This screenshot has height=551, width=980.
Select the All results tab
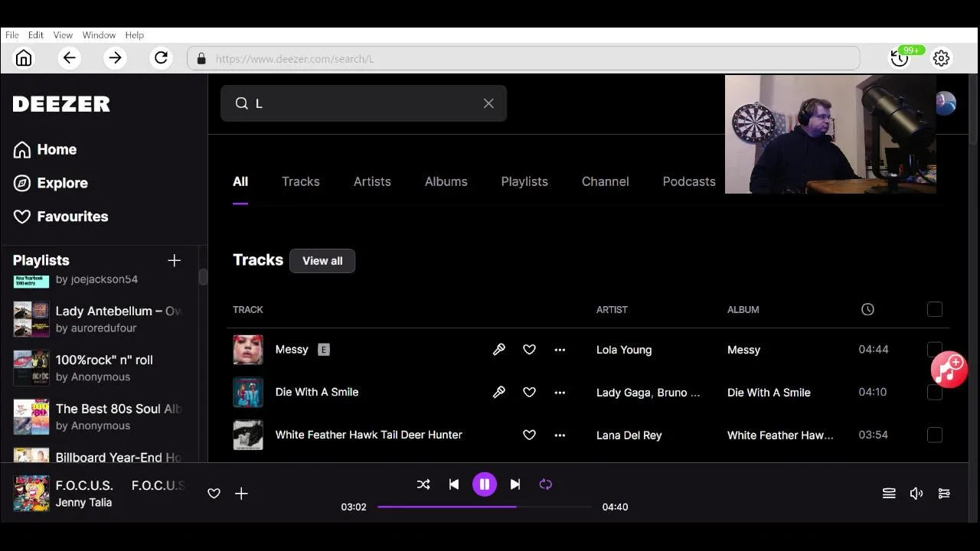coord(240,181)
